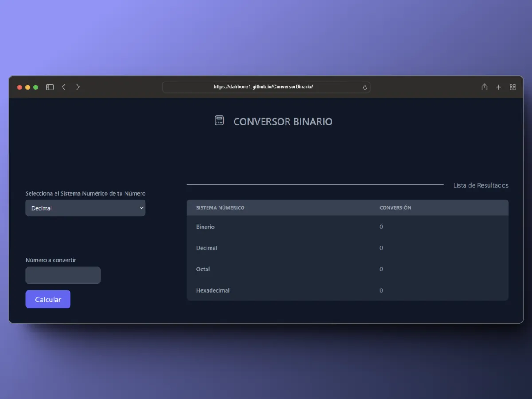Click the Octal conversion value 0
Screen dimensions: 532x399
tap(381, 269)
